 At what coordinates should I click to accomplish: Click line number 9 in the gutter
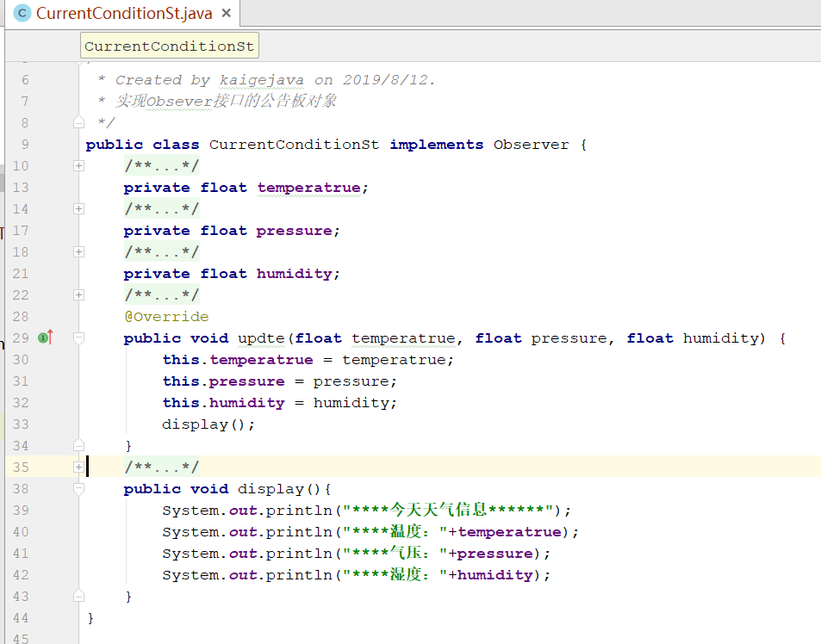[x=25, y=145]
